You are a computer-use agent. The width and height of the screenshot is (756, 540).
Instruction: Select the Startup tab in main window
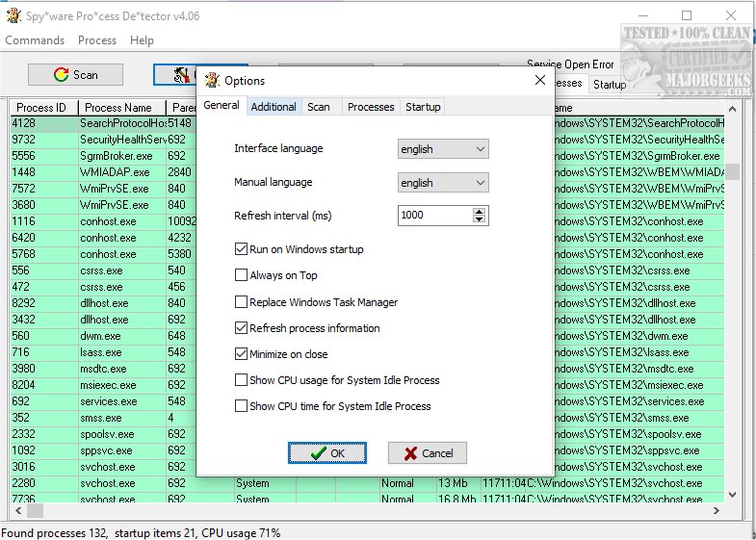[x=610, y=85]
